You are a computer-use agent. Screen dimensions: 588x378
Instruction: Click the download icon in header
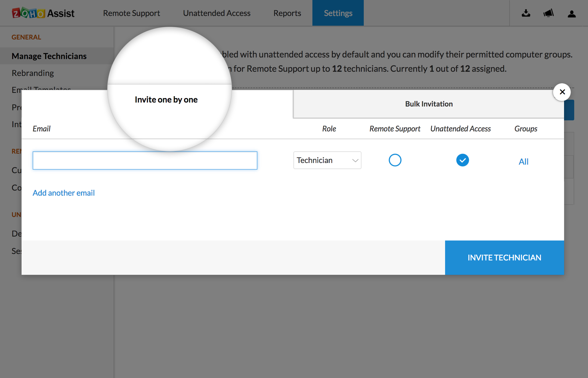click(x=526, y=13)
